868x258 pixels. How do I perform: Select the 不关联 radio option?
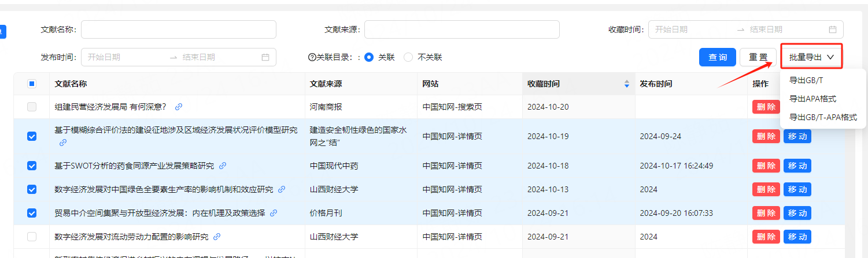point(408,57)
